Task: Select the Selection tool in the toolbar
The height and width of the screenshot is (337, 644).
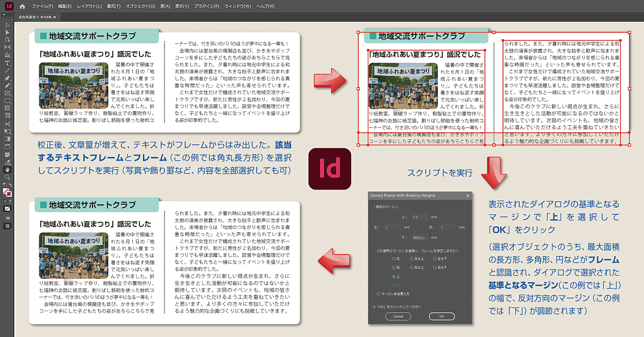Action: tap(6, 26)
